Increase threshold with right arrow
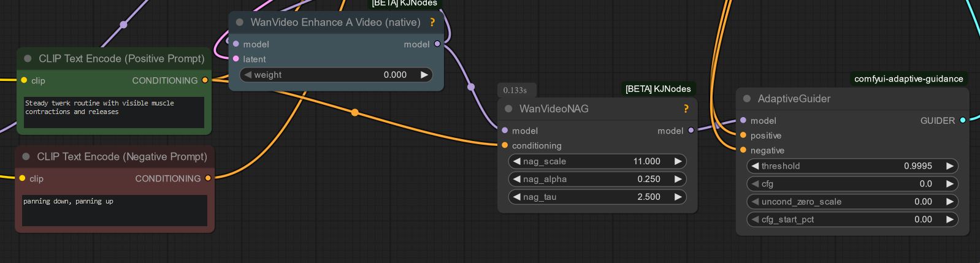The image size is (980, 263). (949, 166)
